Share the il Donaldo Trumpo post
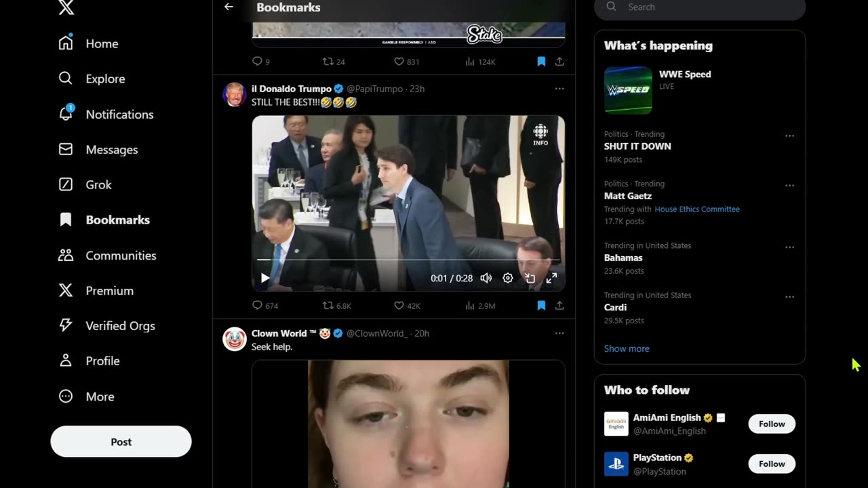This screenshot has width=868, height=488. pyautogui.click(x=559, y=306)
